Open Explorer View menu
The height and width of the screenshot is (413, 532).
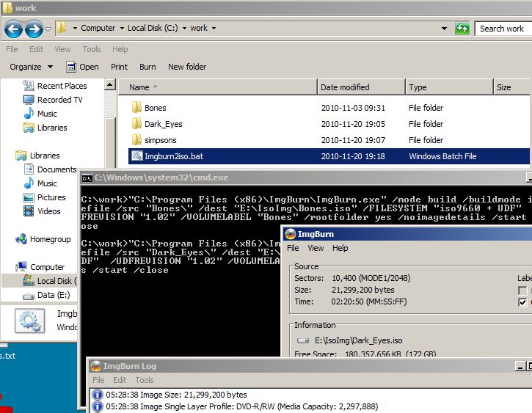click(63, 49)
